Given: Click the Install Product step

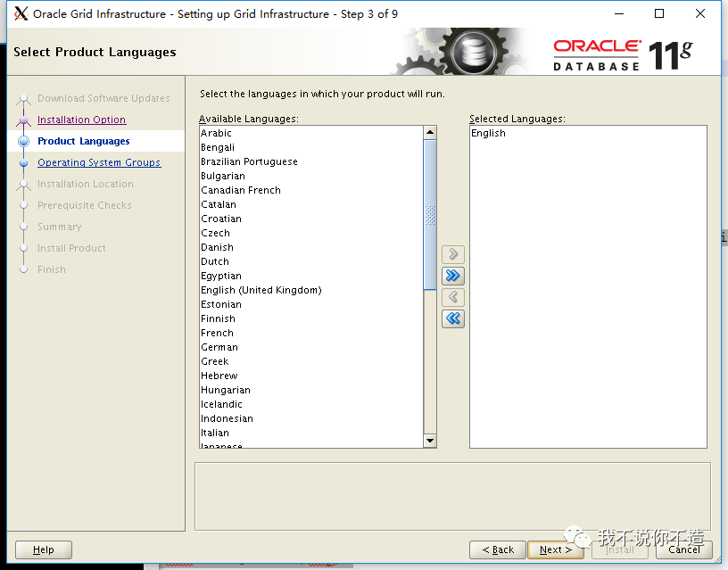Looking at the screenshot, I should click(x=71, y=248).
